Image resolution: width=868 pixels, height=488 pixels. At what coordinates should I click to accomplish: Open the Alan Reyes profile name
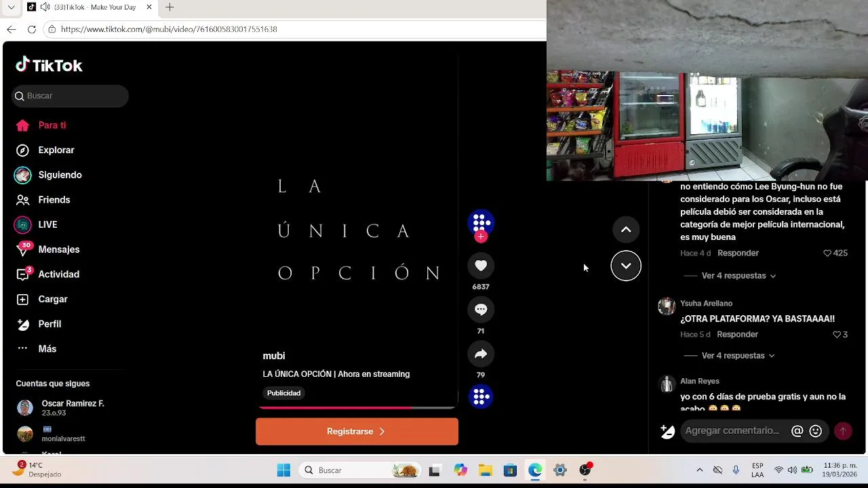(x=700, y=382)
